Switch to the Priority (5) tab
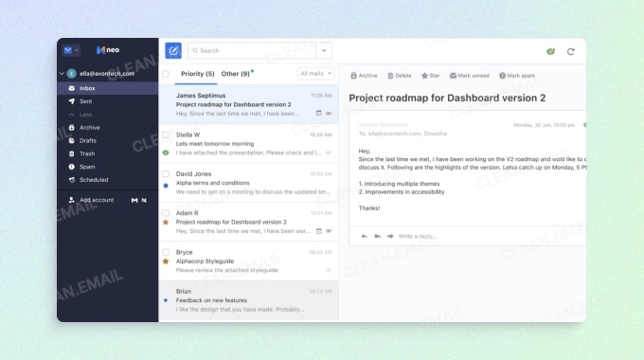Image resolution: width=644 pixels, height=360 pixels. pos(198,74)
